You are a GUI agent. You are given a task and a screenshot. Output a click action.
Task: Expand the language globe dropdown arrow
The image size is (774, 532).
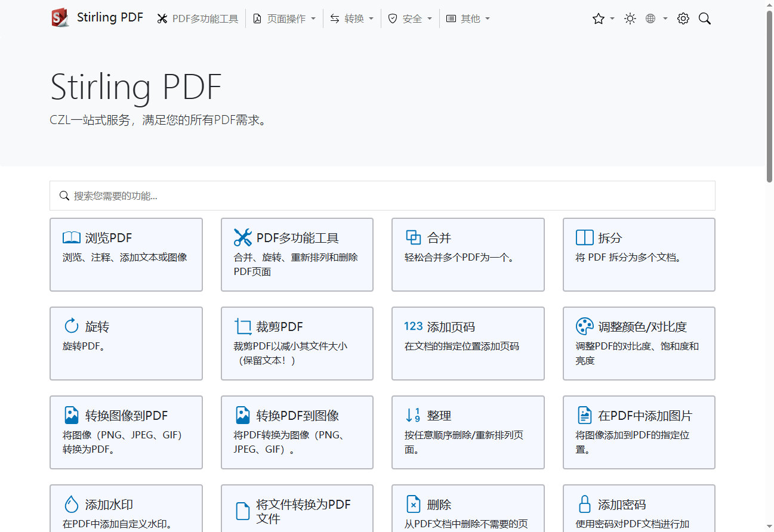pyautogui.click(x=665, y=19)
